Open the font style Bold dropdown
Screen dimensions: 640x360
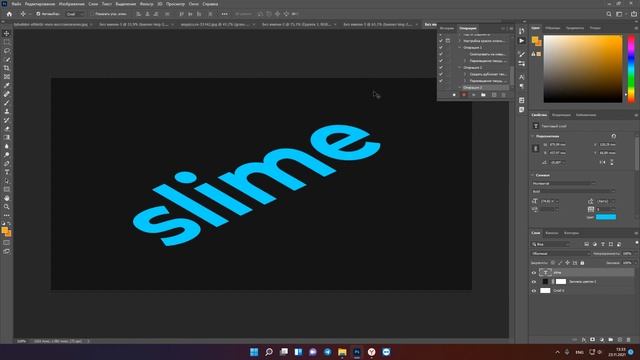pyautogui.click(x=573, y=191)
